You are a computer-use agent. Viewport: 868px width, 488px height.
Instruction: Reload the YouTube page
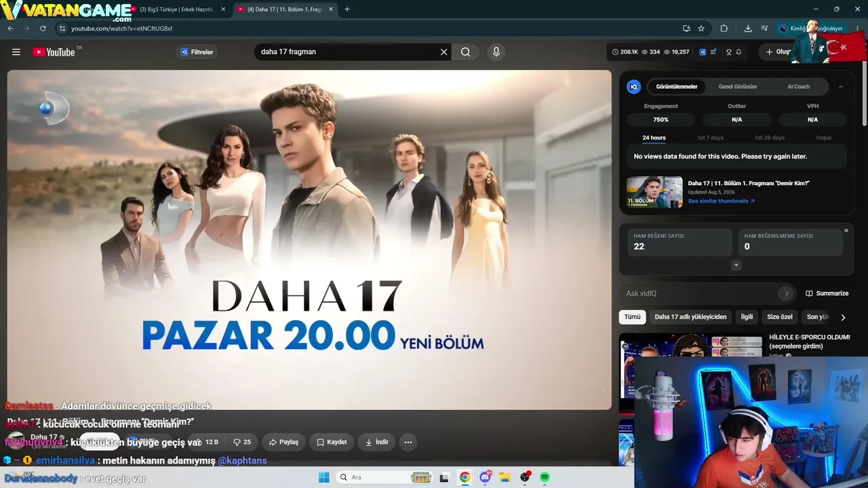pyautogui.click(x=43, y=28)
